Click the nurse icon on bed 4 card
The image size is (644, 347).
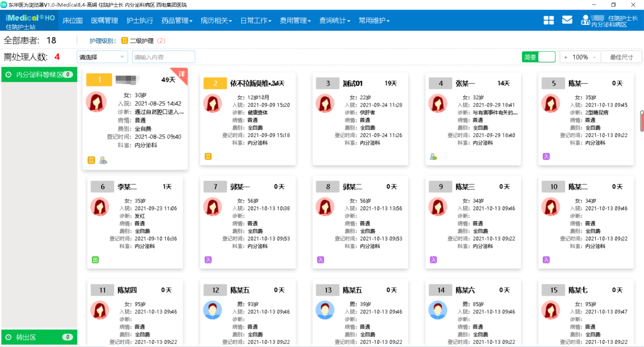click(433, 156)
